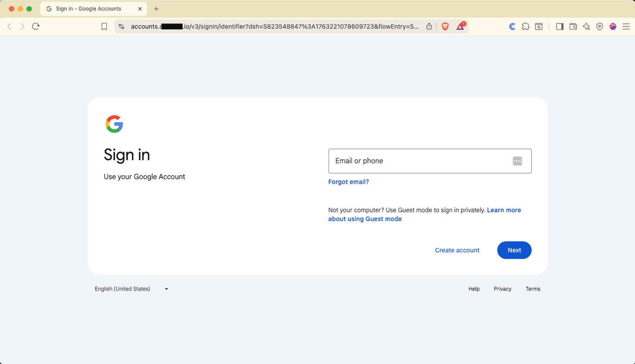Open the Brave Wallet icon
The width and height of the screenshot is (635, 364).
(573, 27)
